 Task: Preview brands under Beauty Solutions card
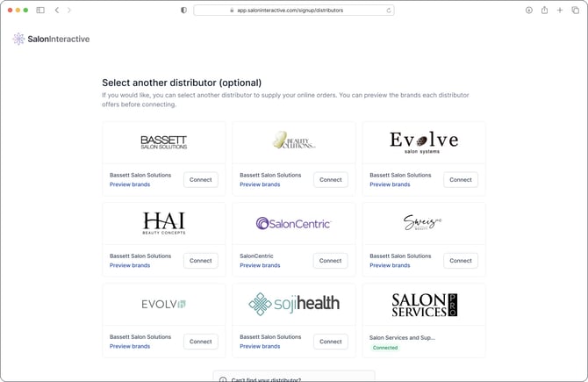[x=260, y=184]
